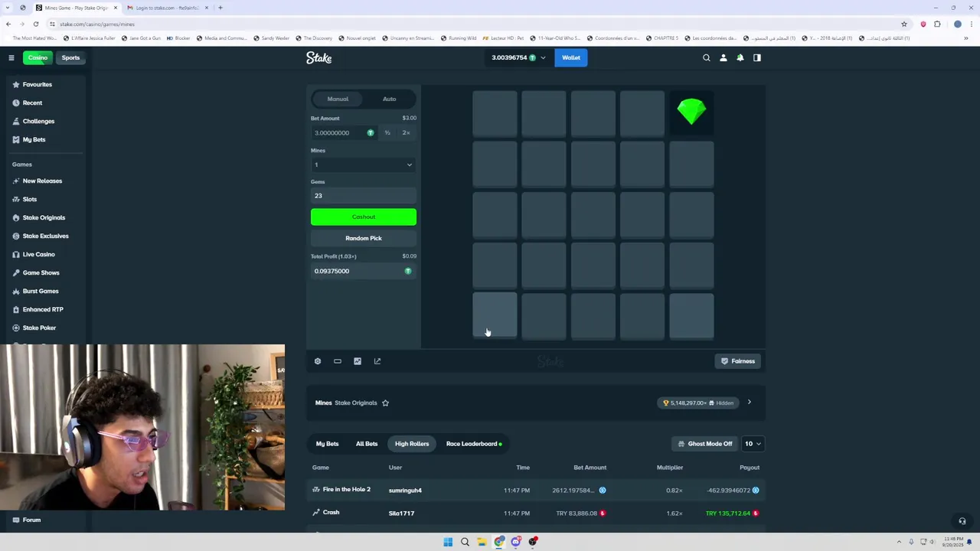Open Game Shows in the sidebar

pos(41,272)
